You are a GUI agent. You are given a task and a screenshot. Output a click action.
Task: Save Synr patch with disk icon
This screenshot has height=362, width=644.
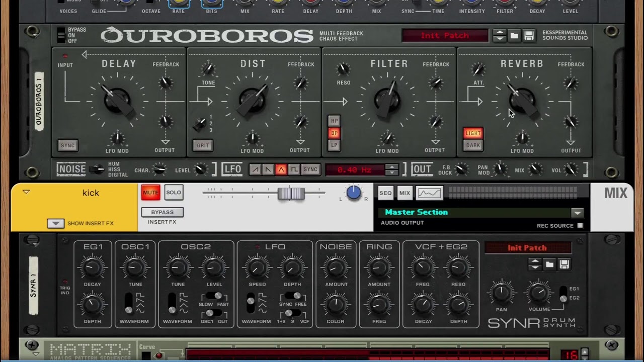pyautogui.click(x=564, y=264)
